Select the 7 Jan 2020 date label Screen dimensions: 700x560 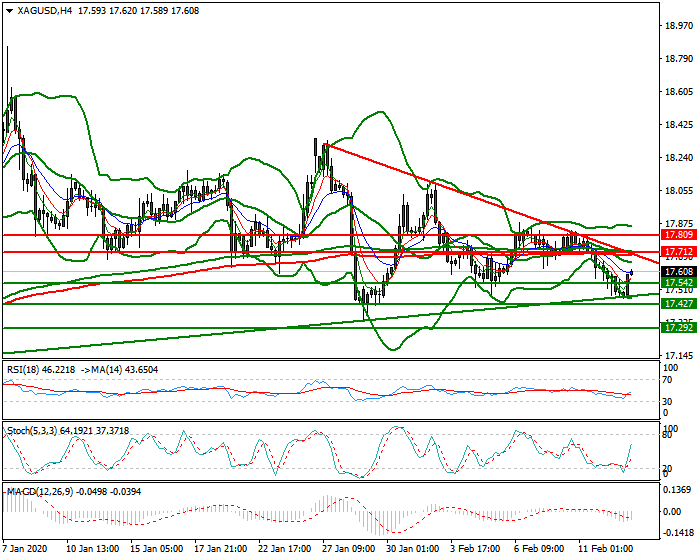[25, 548]
